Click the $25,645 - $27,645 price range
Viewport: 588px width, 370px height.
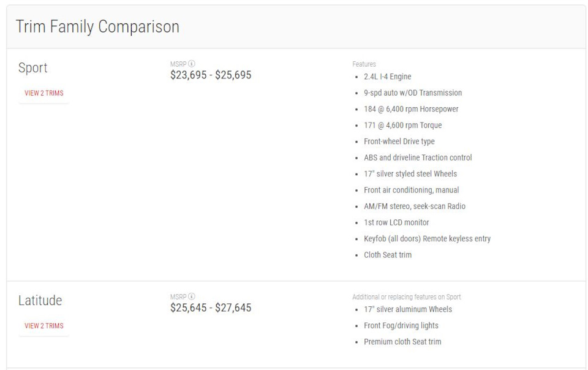[x=211, y=308]
